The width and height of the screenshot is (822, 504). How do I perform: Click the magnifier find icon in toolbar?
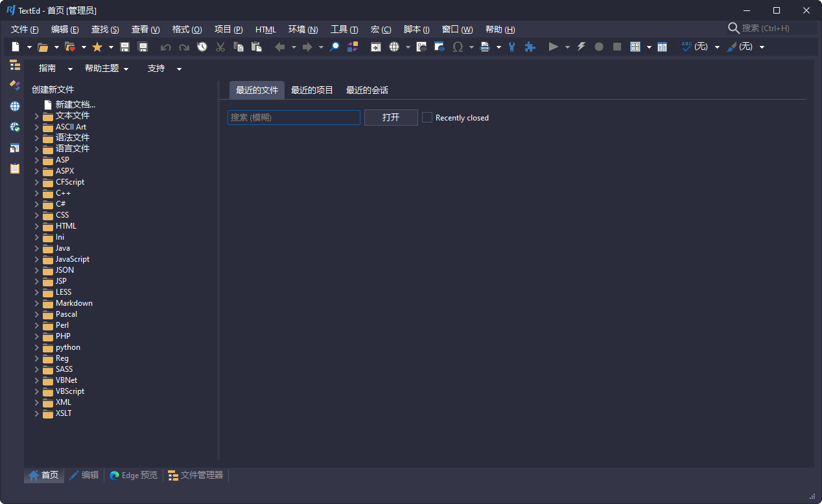tap(335, 47)
